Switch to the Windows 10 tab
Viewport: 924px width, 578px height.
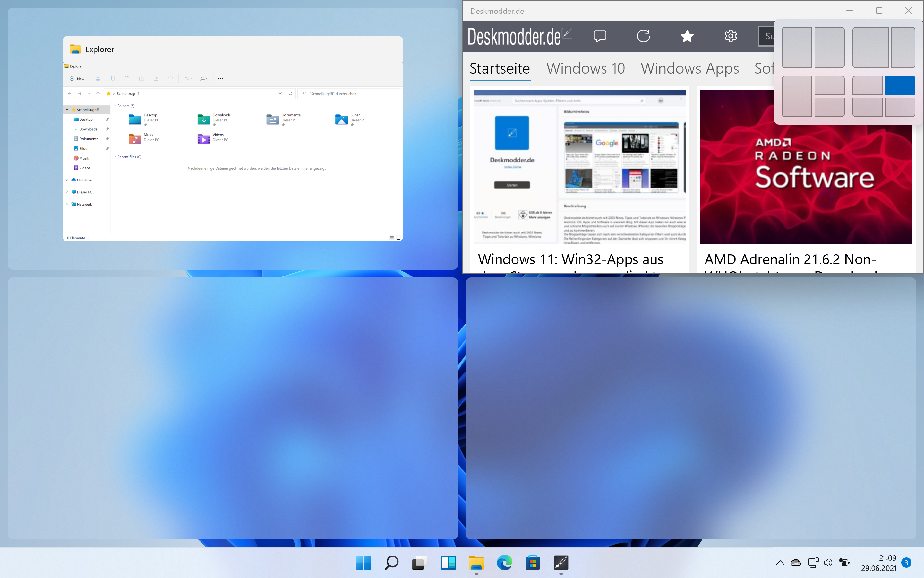[585, 68]
